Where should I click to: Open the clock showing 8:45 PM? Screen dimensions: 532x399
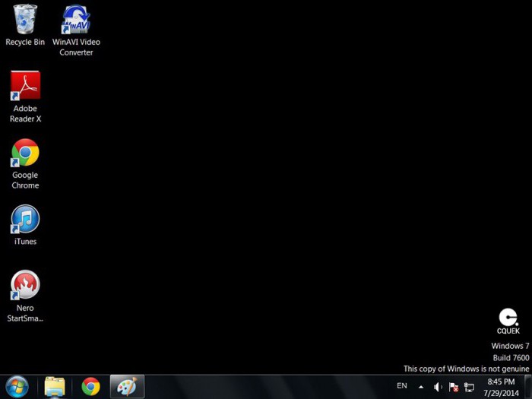point(501,387)
